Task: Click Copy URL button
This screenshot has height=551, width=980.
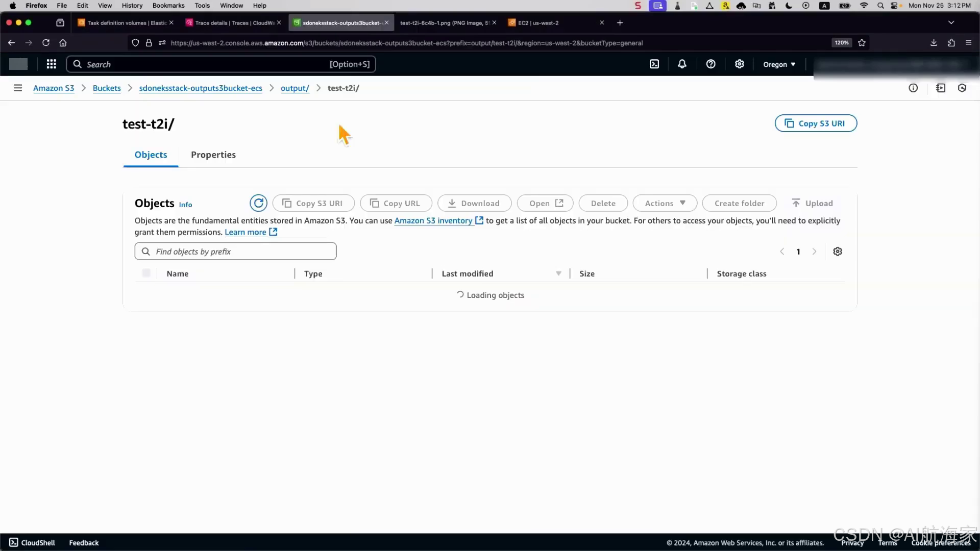Action: point(396,203)
